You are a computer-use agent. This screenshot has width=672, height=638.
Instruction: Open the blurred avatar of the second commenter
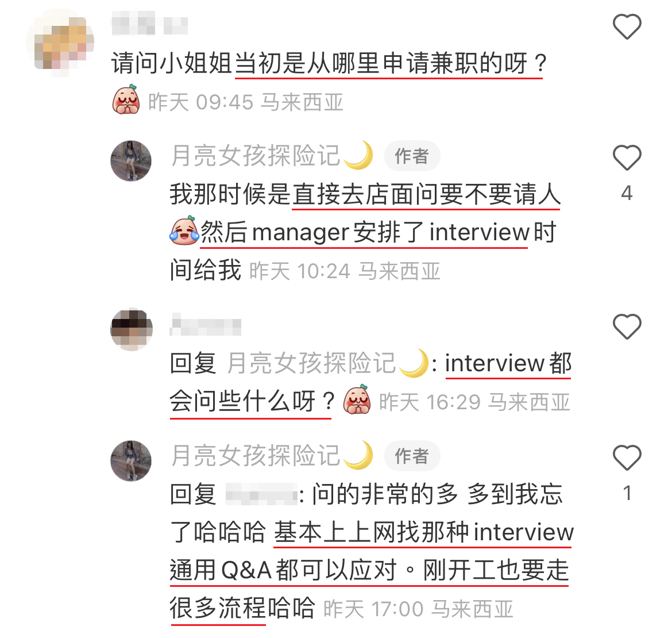coord(131,329)
